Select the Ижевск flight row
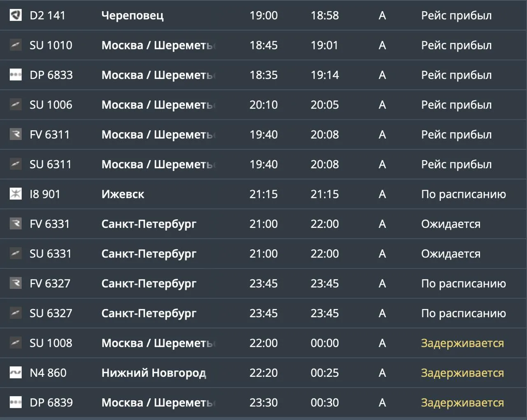The width and height of the screenshot is (527, 420). (263, 194)
